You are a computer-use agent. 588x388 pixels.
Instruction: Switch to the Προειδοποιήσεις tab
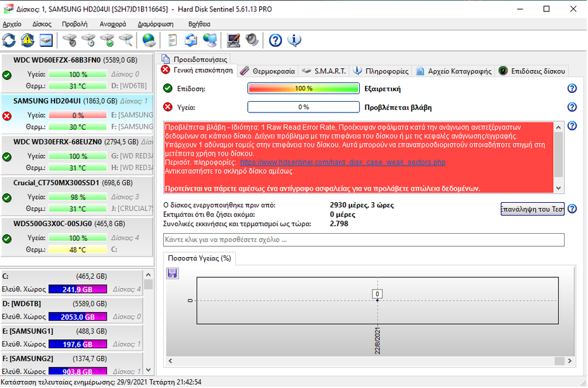click(x=195, y=59)
